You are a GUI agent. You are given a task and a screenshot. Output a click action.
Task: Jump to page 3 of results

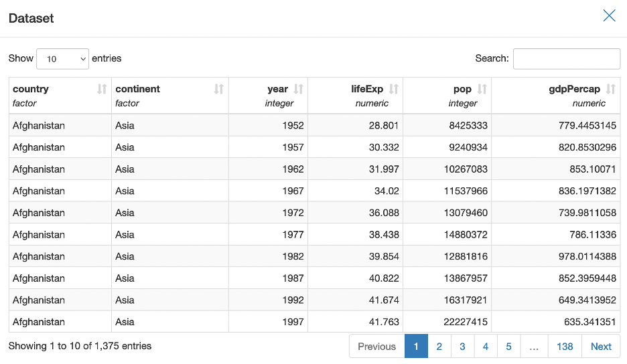pyautogui.click(x=462, y=347)
